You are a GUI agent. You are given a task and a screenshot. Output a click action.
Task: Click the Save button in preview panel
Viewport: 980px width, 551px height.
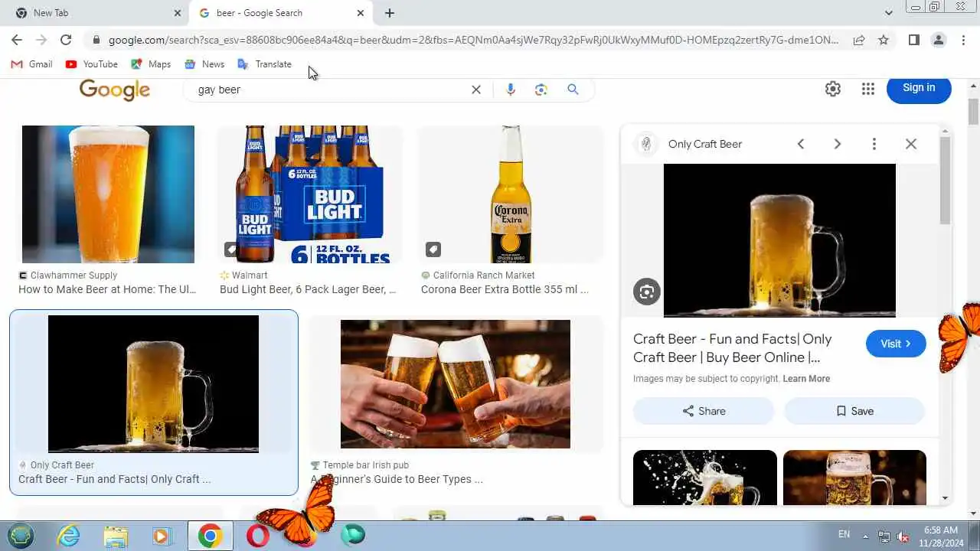point(854,411)
